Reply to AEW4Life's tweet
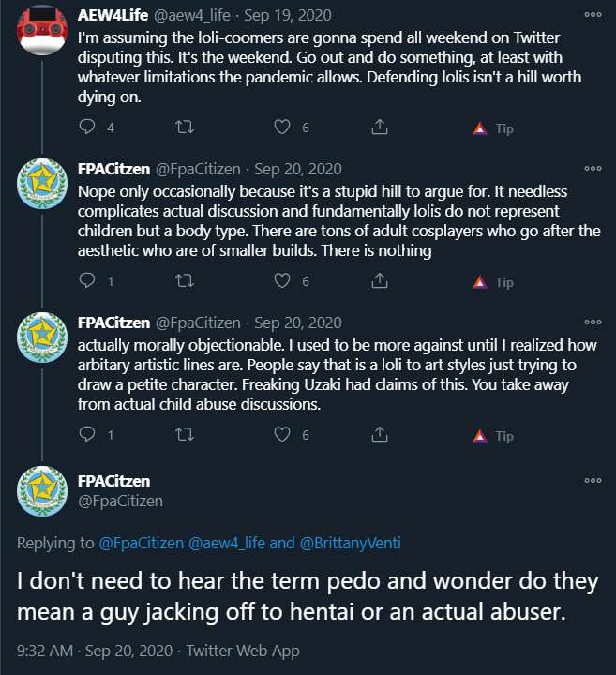This screenshot has height=675, width=616. click(87, 127)
